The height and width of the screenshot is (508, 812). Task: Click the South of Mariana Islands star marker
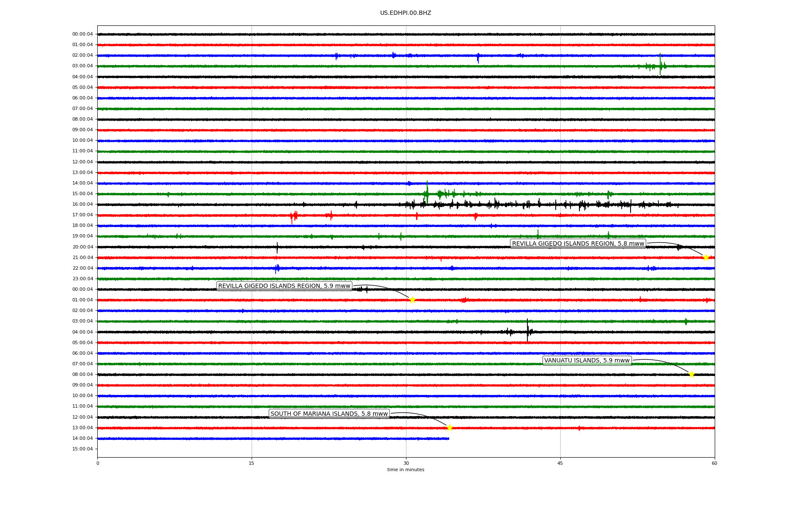click(450, 428)
